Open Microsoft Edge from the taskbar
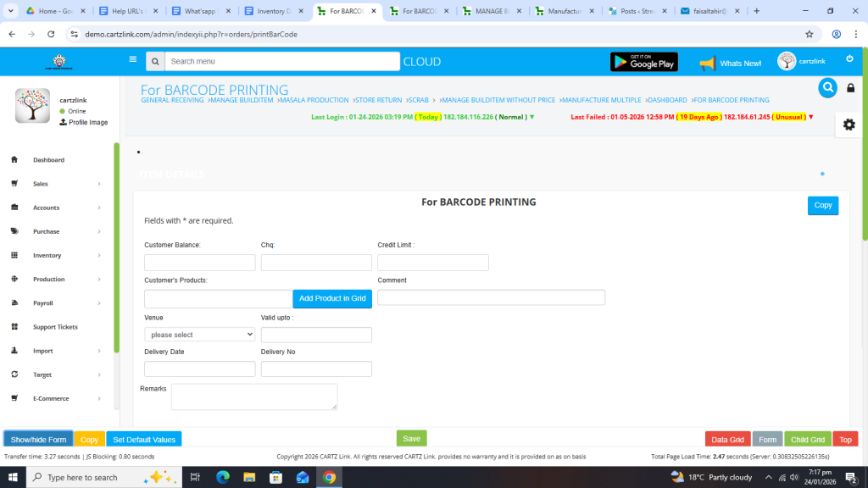 point(223,477)
